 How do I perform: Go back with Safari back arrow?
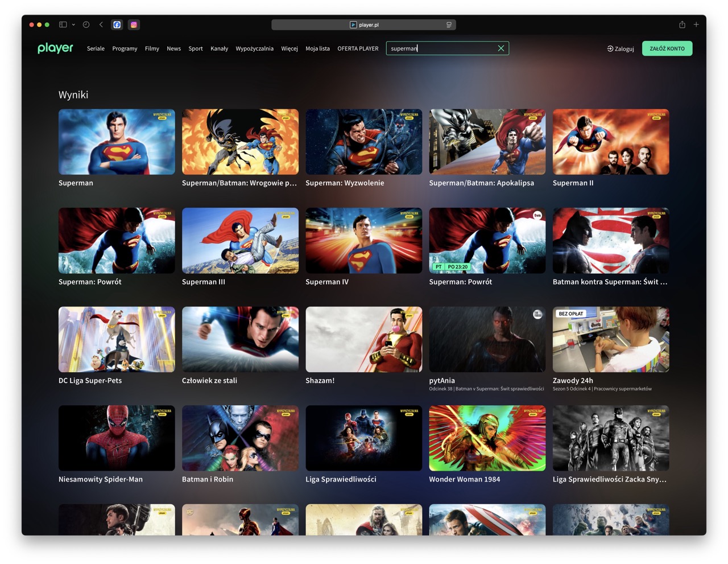point(101,24)
